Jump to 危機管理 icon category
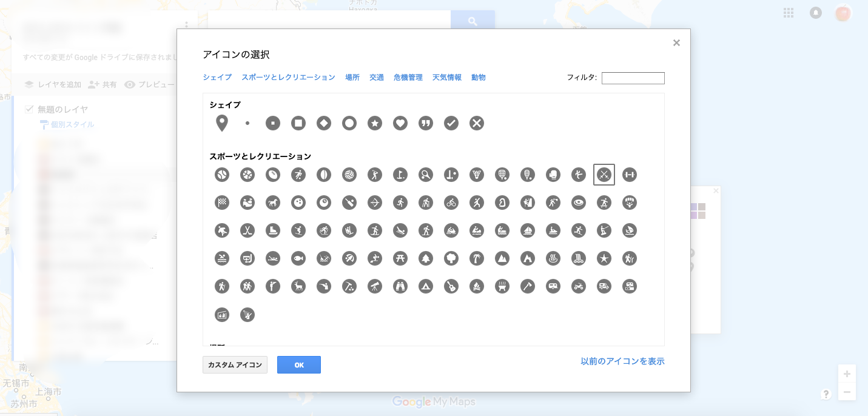 (x=408, y=78)
